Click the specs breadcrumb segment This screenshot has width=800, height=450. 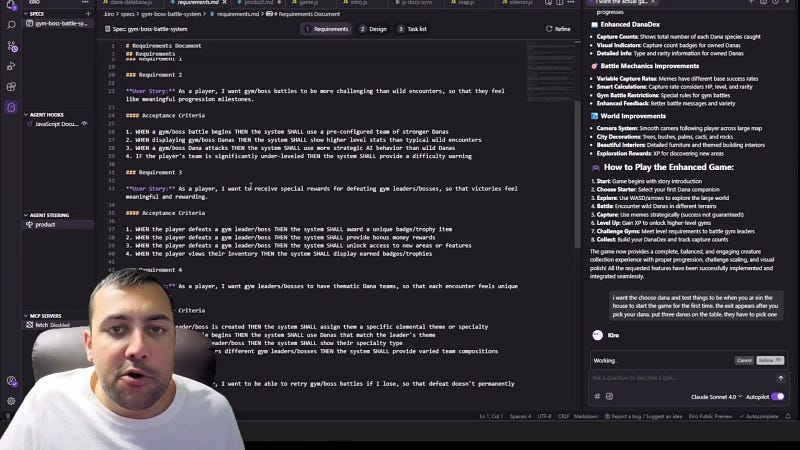tap(128, 14)
